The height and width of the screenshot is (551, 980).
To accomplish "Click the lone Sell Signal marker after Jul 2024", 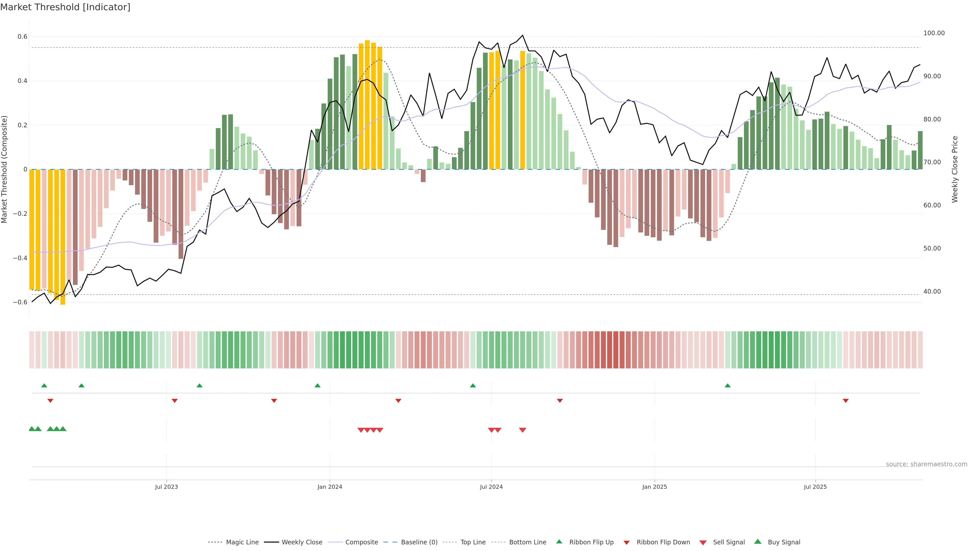I will (x=523, y=430).
